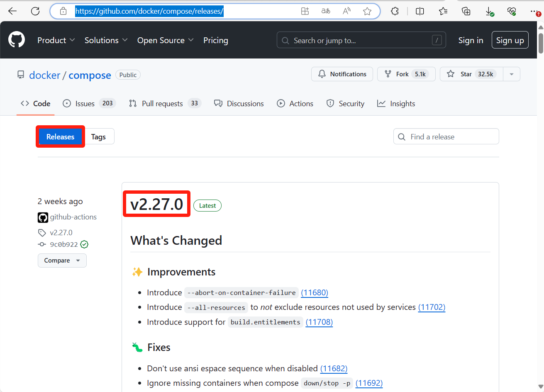Fork the repository
The image size is (544, 392).
[406, 74]
